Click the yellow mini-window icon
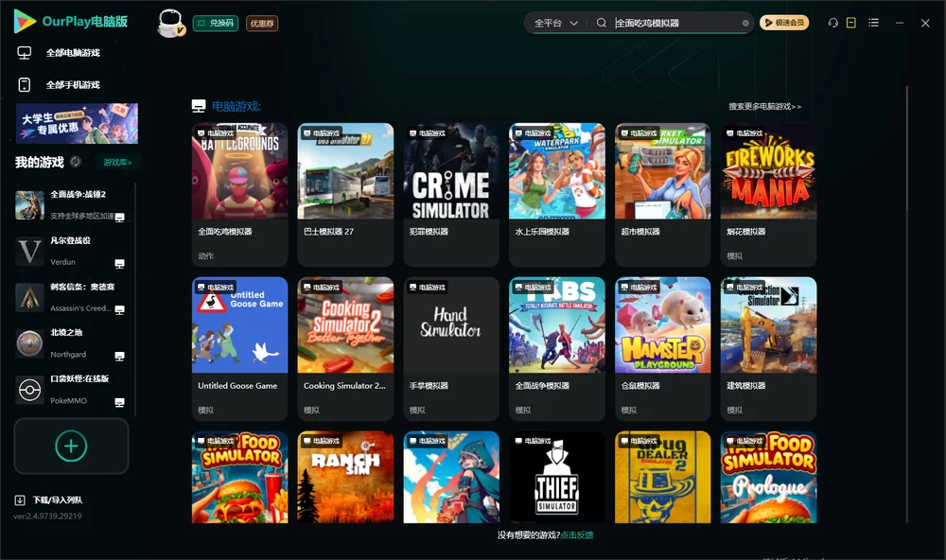 [850, 23]
